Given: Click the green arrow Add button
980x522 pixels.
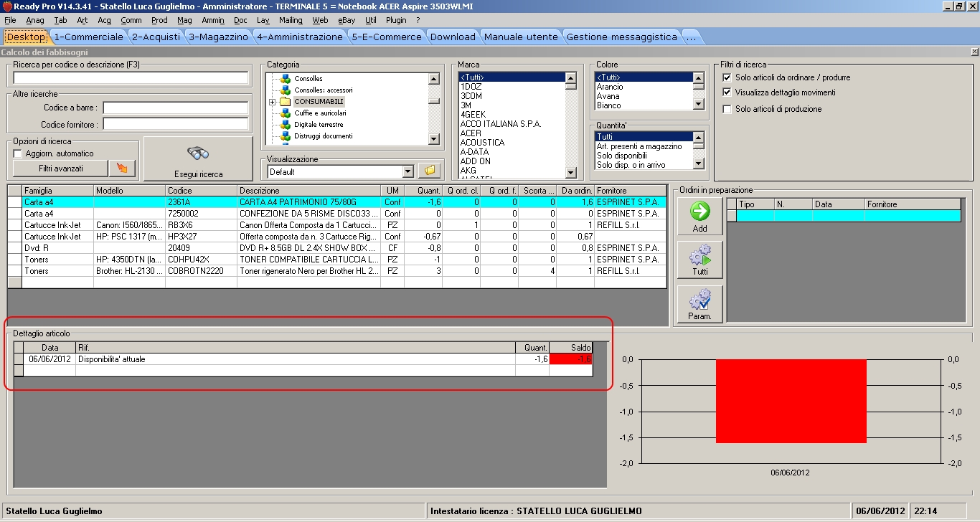Looking at the screenshot, I should pos(699,217).
